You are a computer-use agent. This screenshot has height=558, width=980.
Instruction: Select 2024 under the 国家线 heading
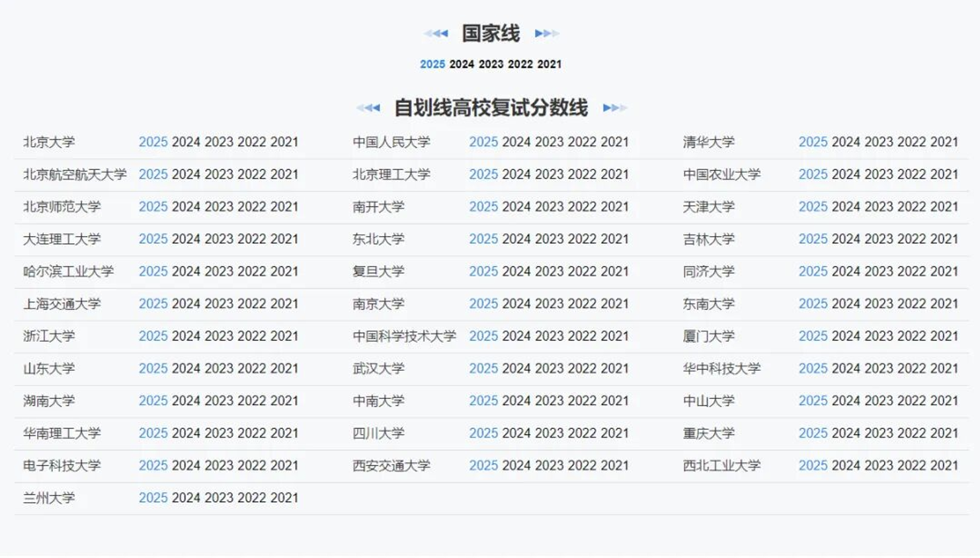462,64
